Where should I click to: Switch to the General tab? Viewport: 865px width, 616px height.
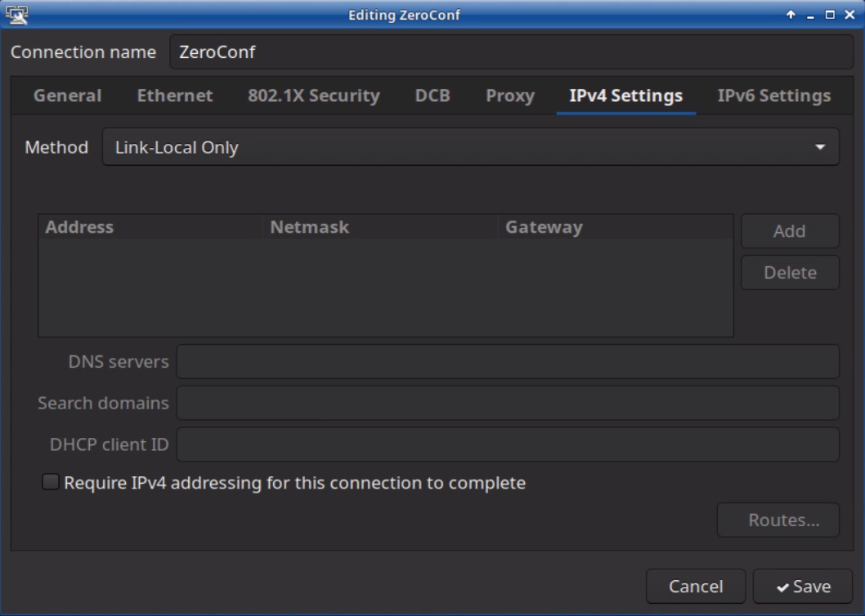click(67, 96)
